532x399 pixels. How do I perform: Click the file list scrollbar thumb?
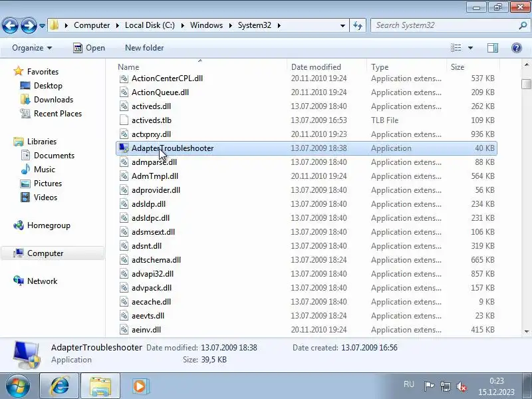[x=526, y=84]
